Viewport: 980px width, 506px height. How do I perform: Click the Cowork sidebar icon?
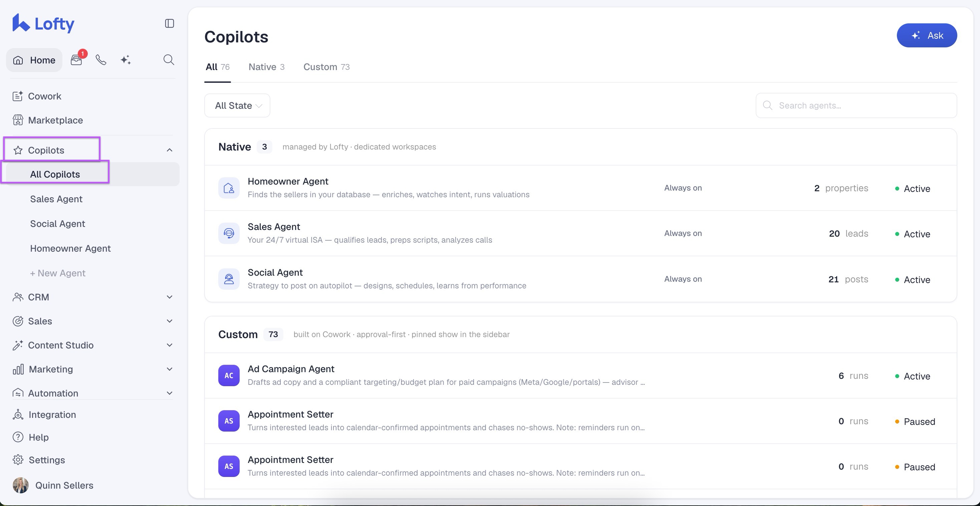click(x=17, y=96)
